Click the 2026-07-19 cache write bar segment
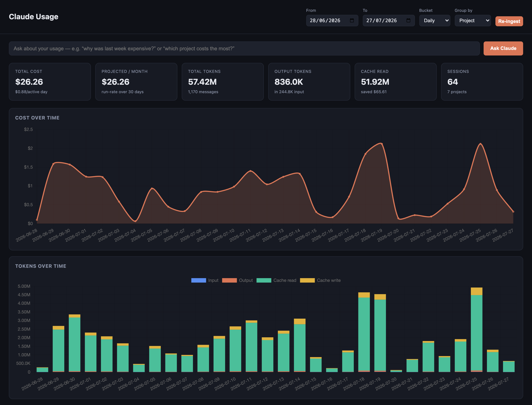The image size is (532, 405). pyautogui.click(x=380, y=297)
